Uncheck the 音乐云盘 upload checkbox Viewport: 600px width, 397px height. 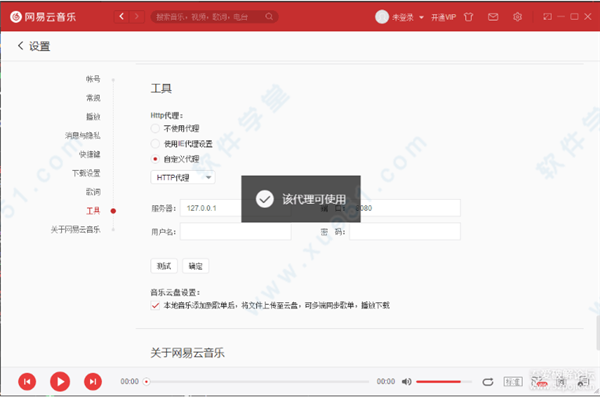(x=155, y=306)
